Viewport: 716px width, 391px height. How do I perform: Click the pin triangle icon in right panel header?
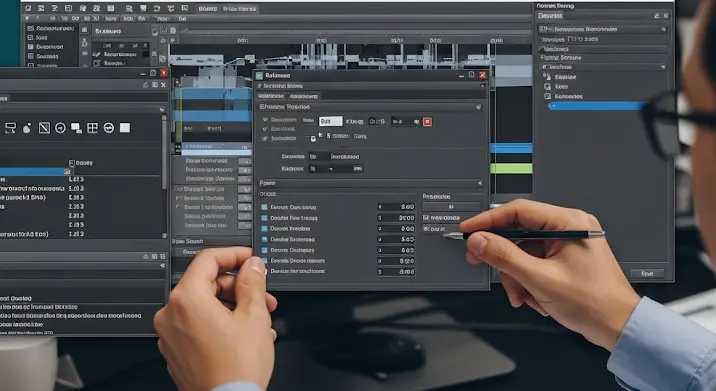coord(656,16)
